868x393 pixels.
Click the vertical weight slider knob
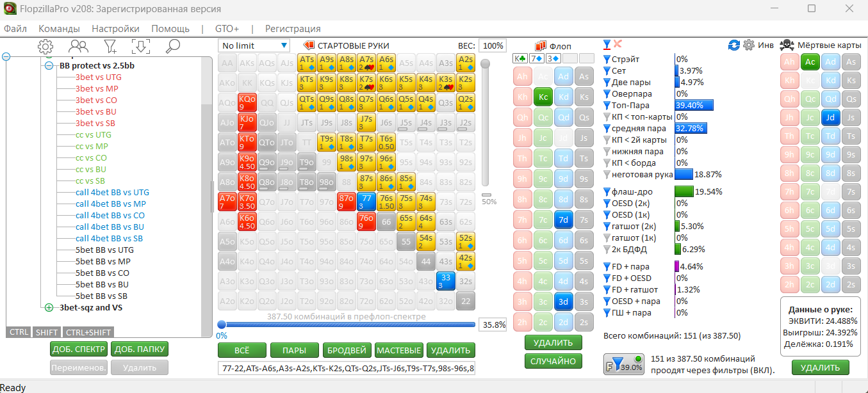(486, 63)
